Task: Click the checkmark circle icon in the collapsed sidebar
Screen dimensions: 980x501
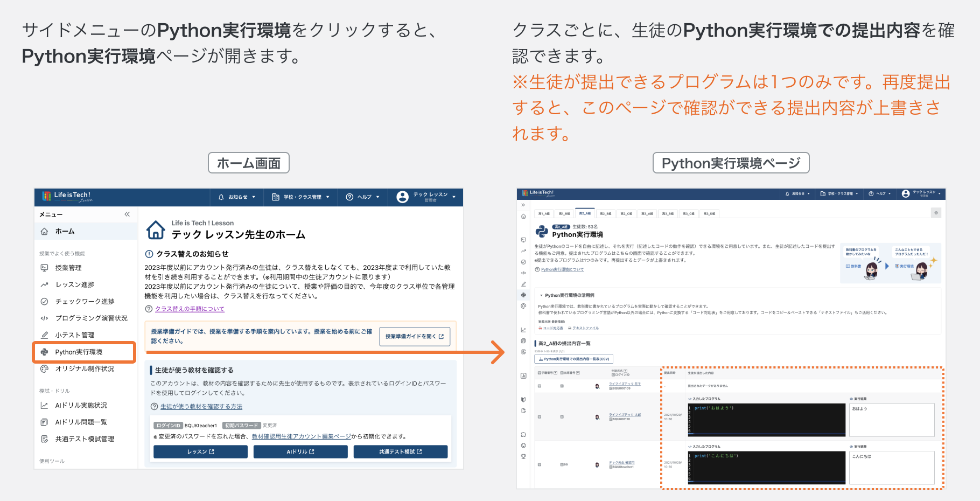Action: (x=523, y=262)
